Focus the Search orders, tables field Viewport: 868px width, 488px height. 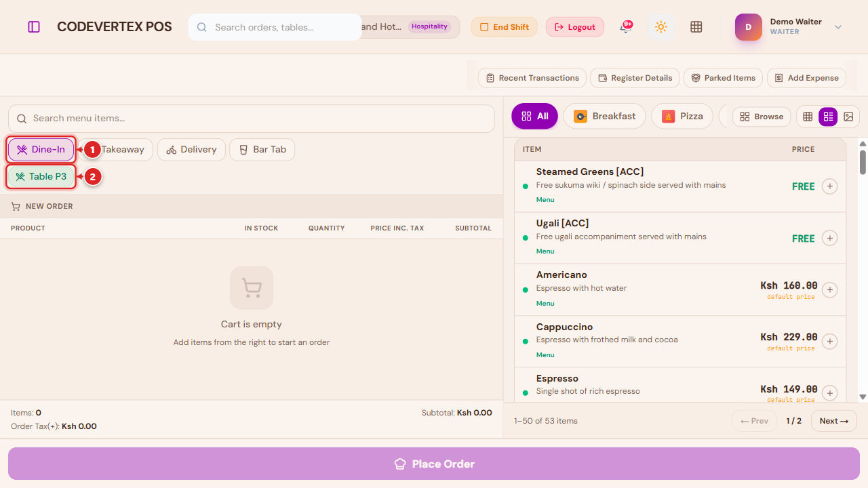point(275,27)
